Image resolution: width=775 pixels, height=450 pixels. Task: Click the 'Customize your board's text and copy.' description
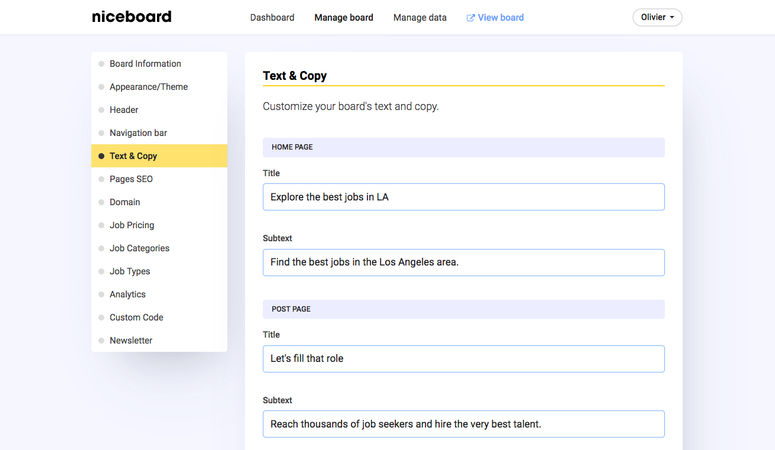(x=350, y=106)
